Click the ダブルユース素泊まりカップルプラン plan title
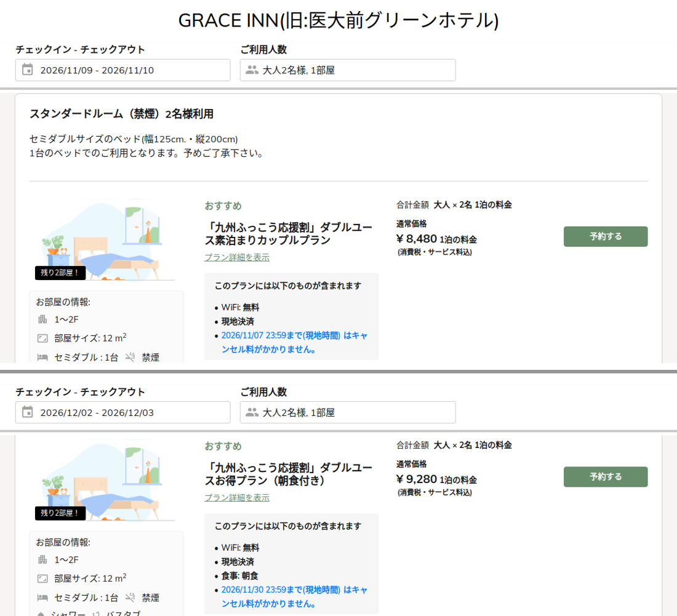Image resolution: width=677 pixels, height=616 pixels. (289, 233)
